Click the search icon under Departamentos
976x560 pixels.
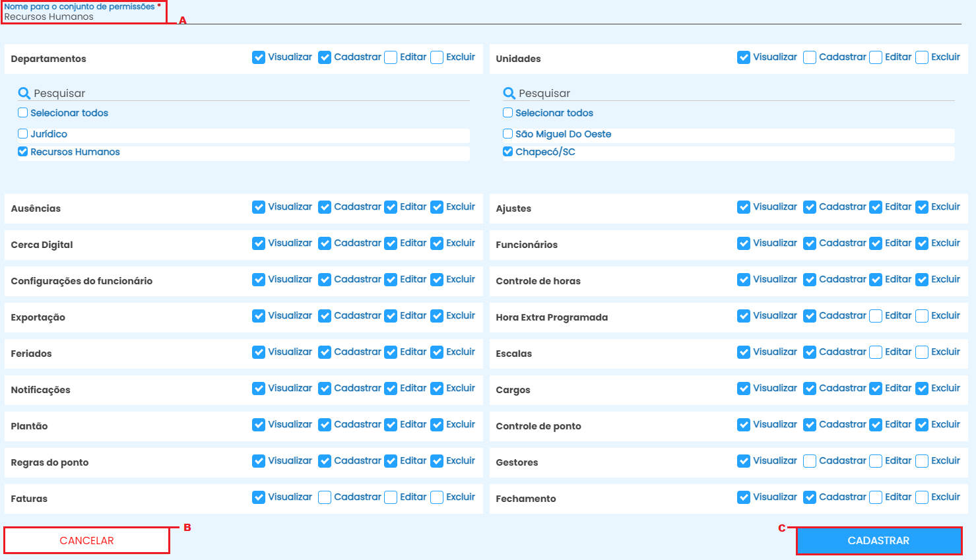[x=24, y=93]
